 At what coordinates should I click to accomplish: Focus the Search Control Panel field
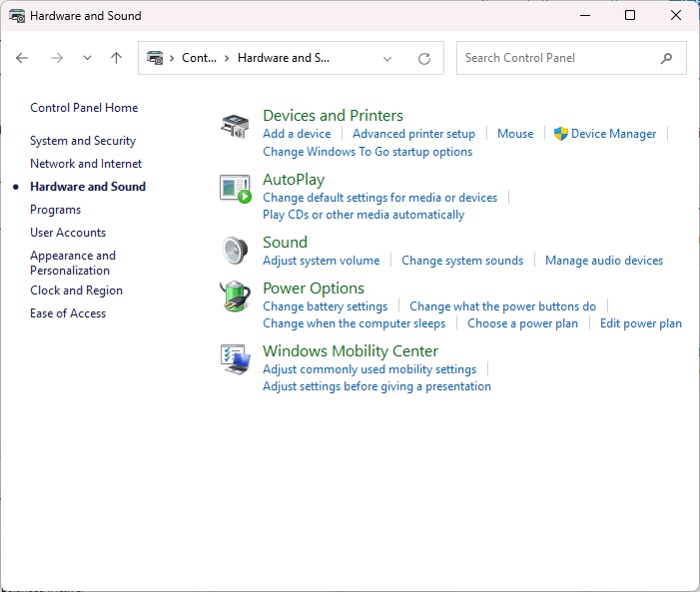[x=571, y=58]
